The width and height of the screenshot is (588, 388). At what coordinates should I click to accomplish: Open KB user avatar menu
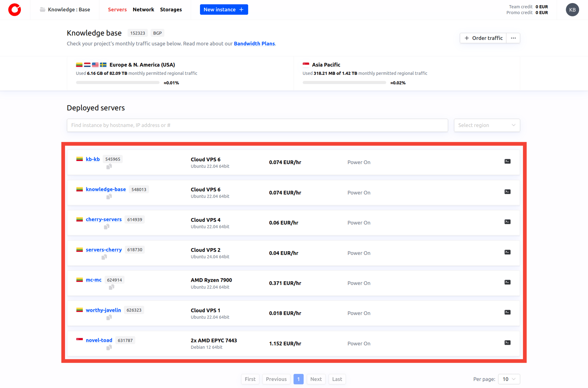tap(572, 10)
